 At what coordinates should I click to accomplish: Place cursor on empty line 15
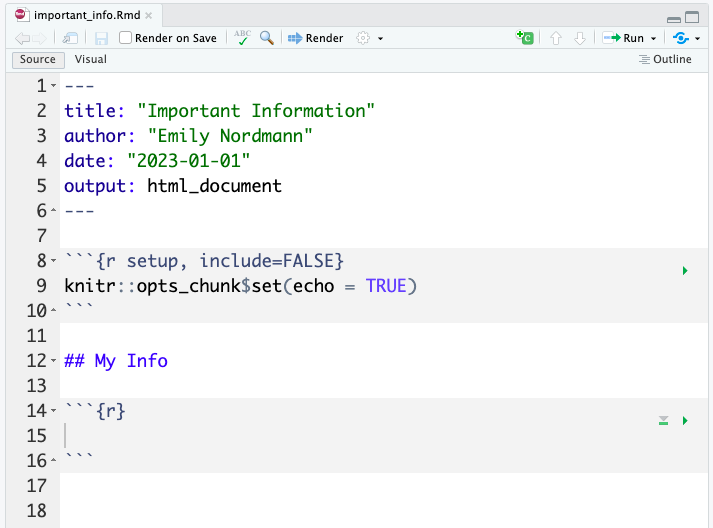click(x=384, y=436)
